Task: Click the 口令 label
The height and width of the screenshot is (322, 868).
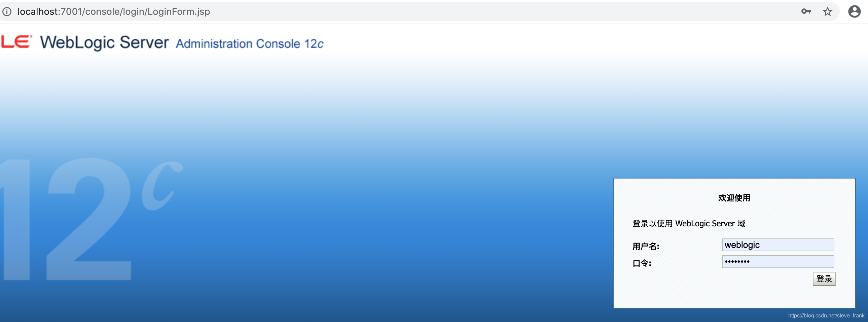Action: coord(642,263)
